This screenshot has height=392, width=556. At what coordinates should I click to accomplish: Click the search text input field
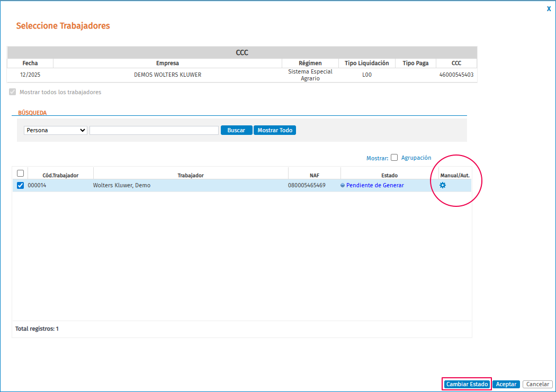154,130
